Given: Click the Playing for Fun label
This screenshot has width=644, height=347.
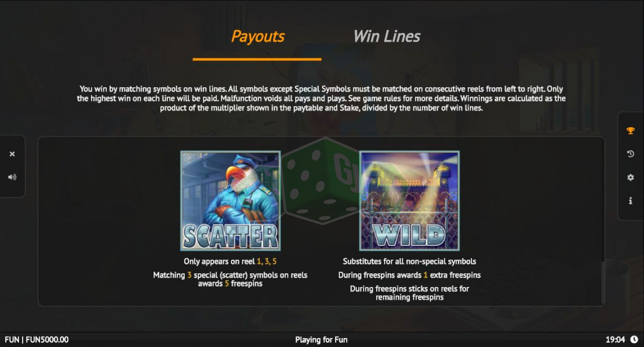Looking at the screenshot, I should [x=322, y=339].
